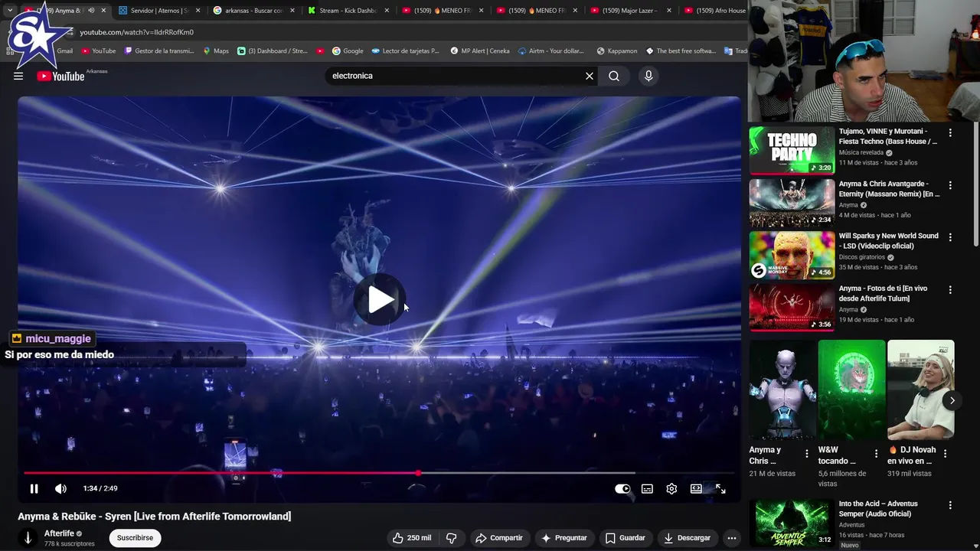
Task: Click the Descargar download button
Action: click(x=687, y=538)
